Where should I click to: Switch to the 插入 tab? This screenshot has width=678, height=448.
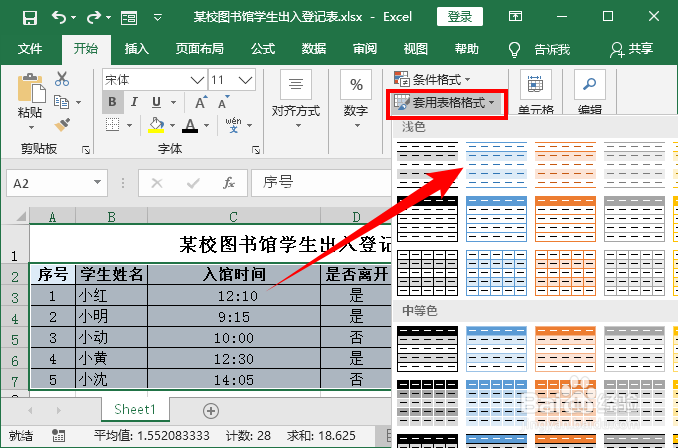(x=137, y=48)
